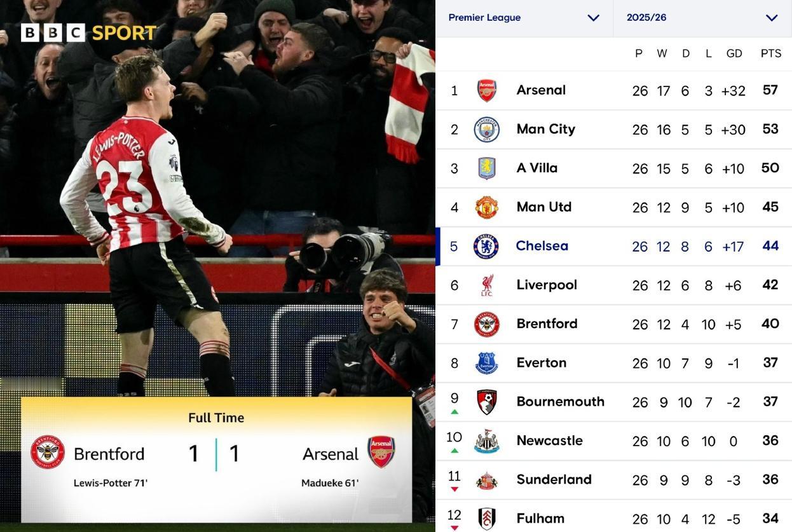Image resolution: width=792 pixels, height=532 pixels.
Task: Click the BBC Sport logo
Action: [x=88, y=32]
